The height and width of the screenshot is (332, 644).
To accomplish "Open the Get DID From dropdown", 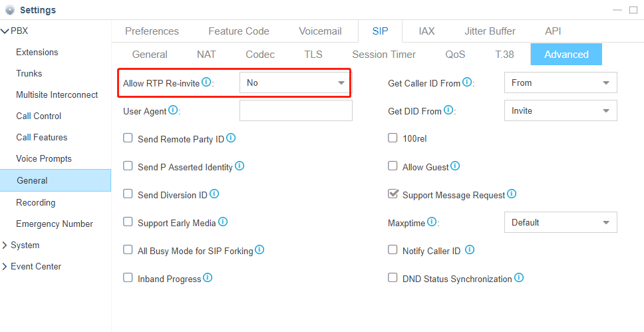I will [x=561, y=110].
